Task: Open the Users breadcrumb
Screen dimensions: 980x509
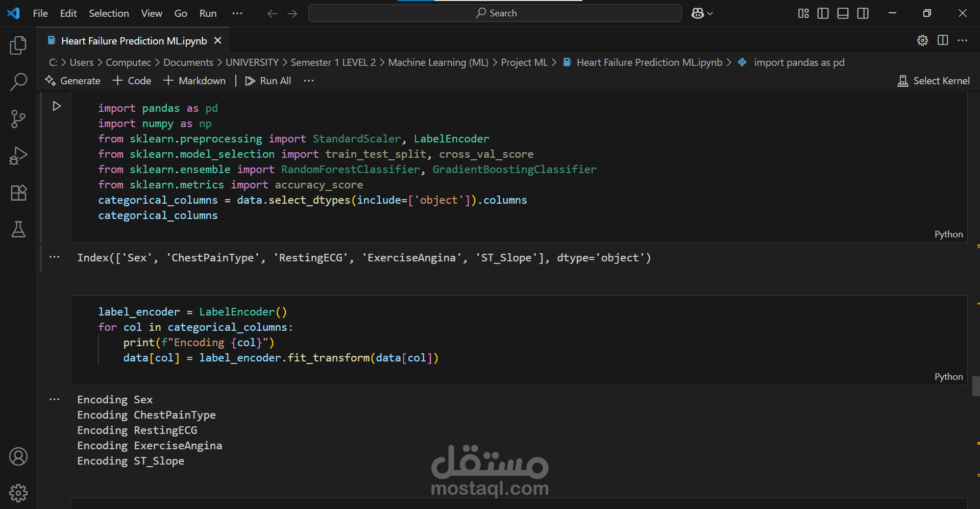Action: (82, 62)
